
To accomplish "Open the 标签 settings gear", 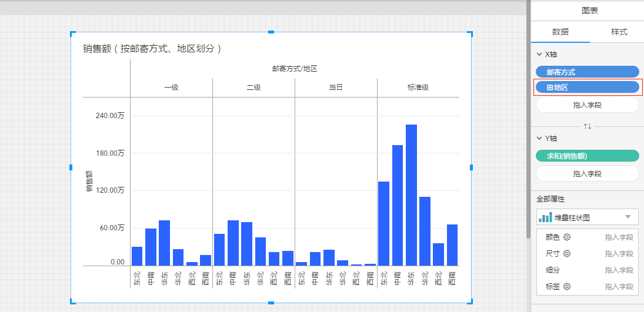I will tap(567, 287).
